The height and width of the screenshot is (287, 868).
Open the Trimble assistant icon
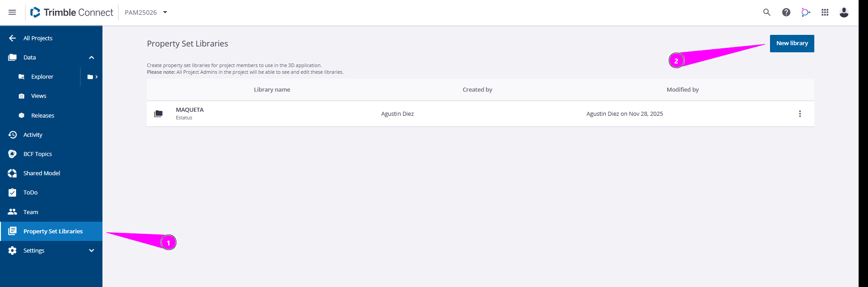point(805,13)
